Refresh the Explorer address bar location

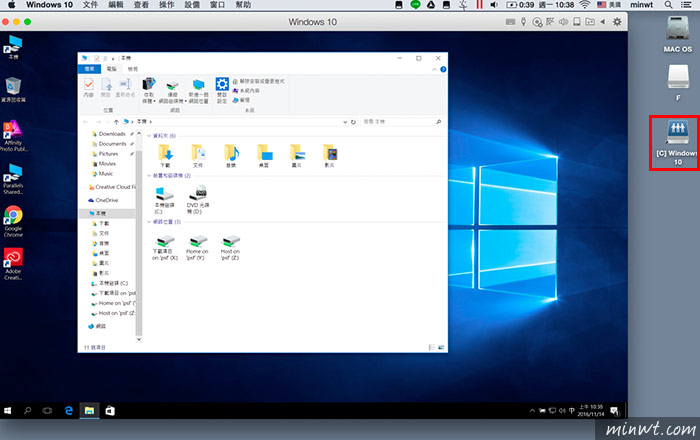(x=353, y=122)
